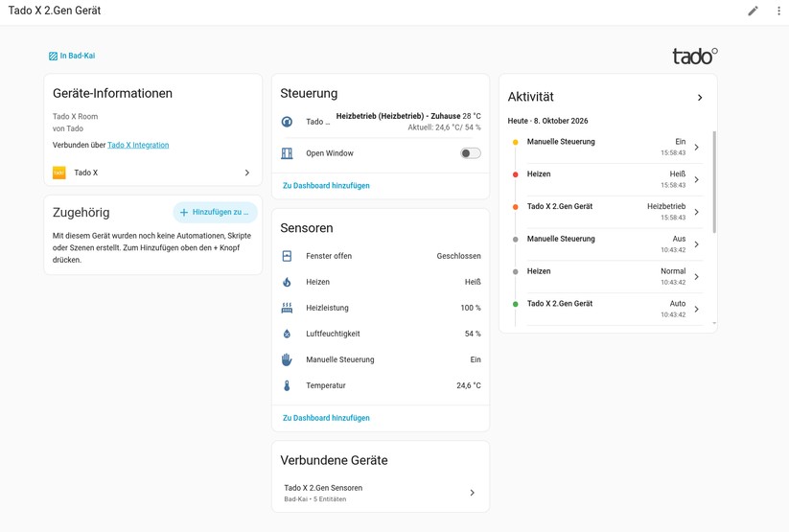Image resolution: width=789 pixels, height=532 pixels.
Task: Click Bad-Kai 5 Entitäten subtitle
Action: coord(315,499)
